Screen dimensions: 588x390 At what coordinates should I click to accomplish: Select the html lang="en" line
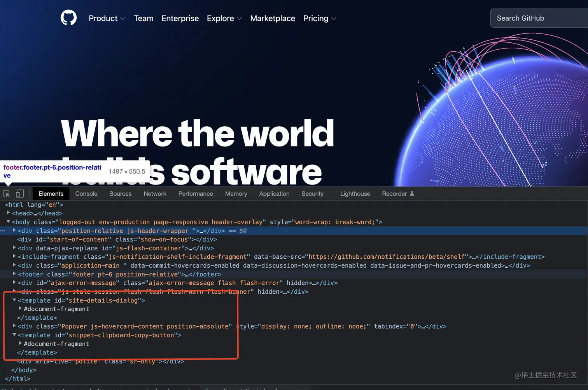(34, 205)
